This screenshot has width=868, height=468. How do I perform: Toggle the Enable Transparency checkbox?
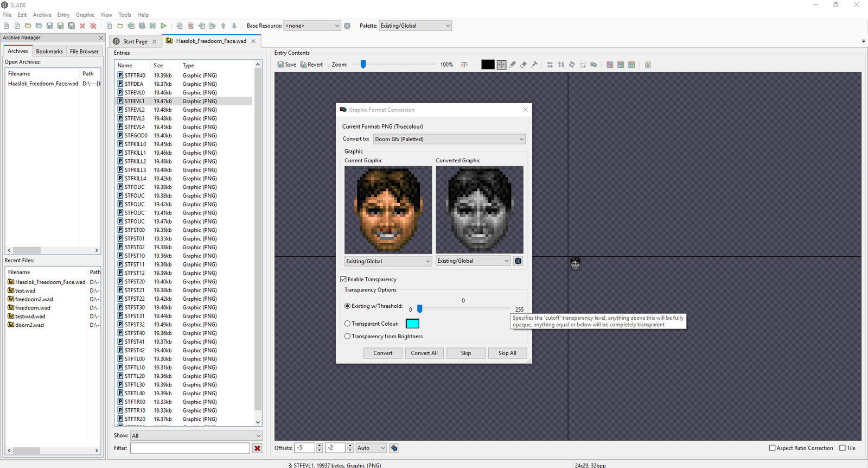pos(343,279)
